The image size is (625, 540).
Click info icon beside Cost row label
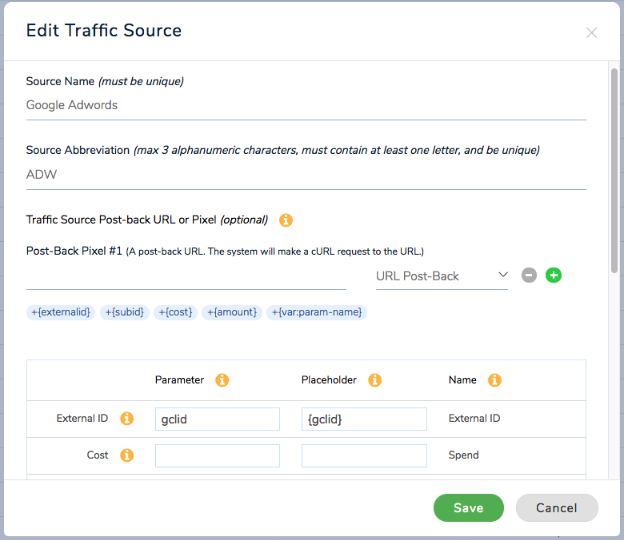coord(127,455)
